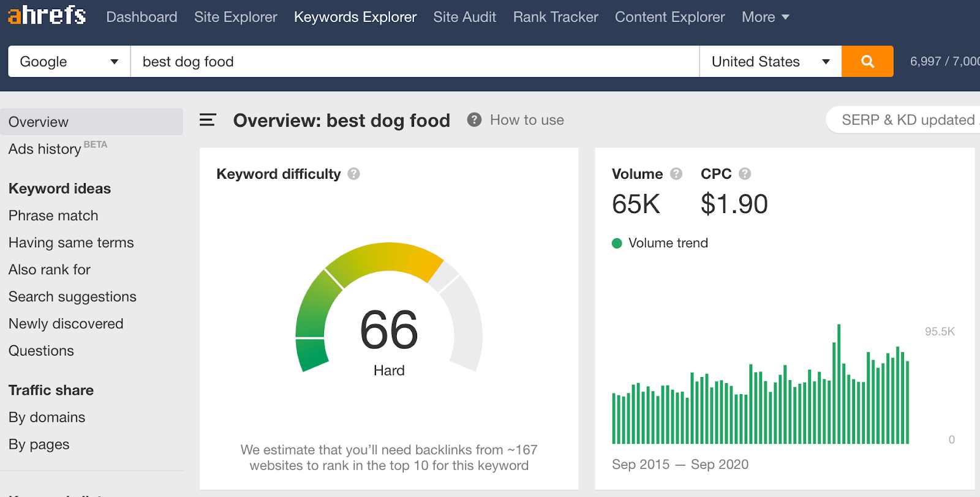Image resolution: width=980 pixels, height=497 pixels.
Task: Click the backlinks estimate text below gauge
Action: (389, 458)
